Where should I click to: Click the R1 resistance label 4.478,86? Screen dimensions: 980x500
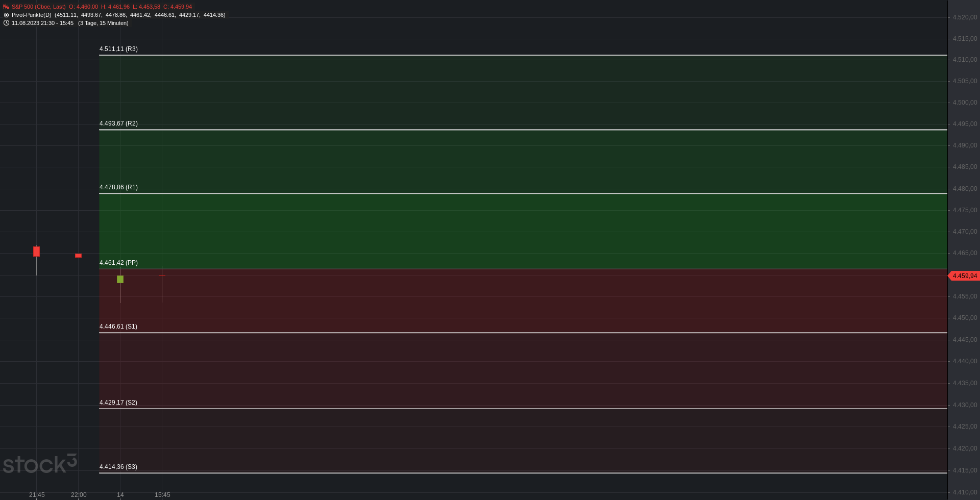(x=118, y=187)
